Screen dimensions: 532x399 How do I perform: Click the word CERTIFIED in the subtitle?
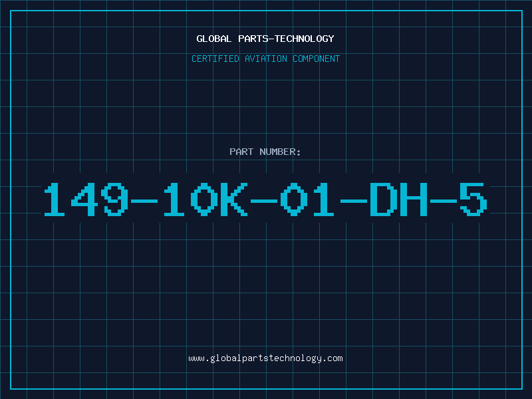pyautogui.click(x=215, y=59)
